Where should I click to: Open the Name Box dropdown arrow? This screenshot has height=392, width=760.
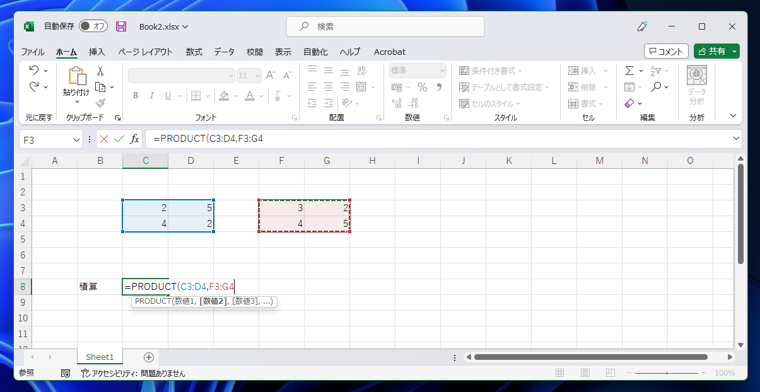76,140
